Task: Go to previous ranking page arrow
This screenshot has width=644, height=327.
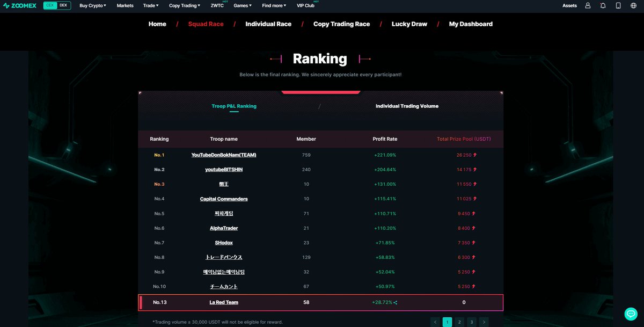Action: point(435,322)
